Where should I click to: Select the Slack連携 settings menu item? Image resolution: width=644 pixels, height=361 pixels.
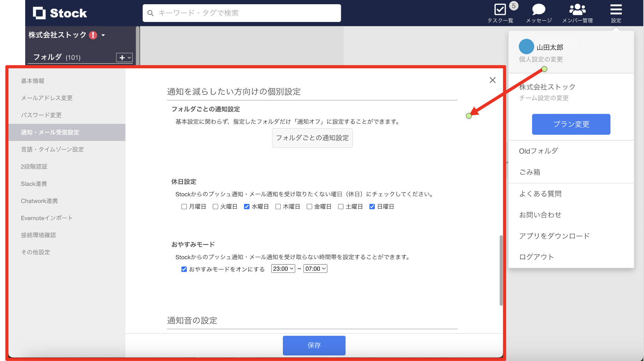click(x=34, y=183)
